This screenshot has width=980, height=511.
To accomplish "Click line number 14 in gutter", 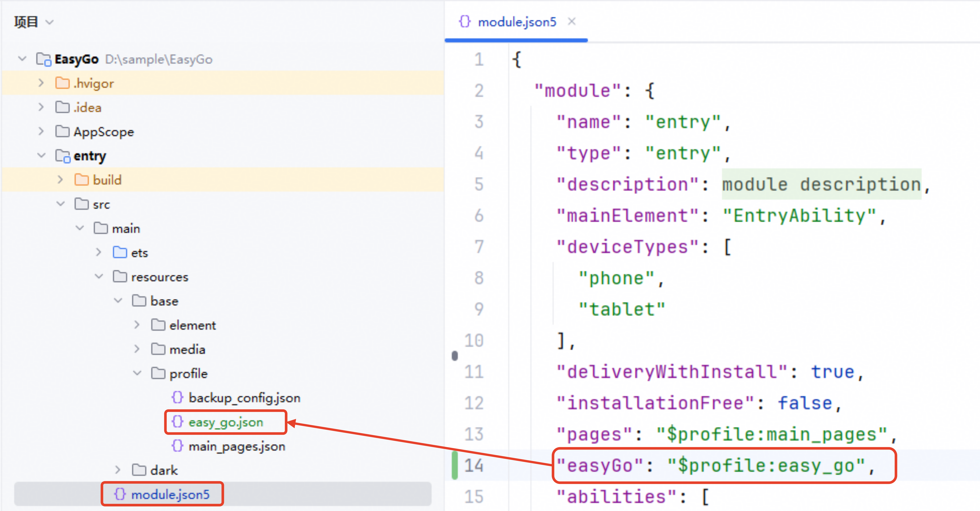I will (474, 465).
